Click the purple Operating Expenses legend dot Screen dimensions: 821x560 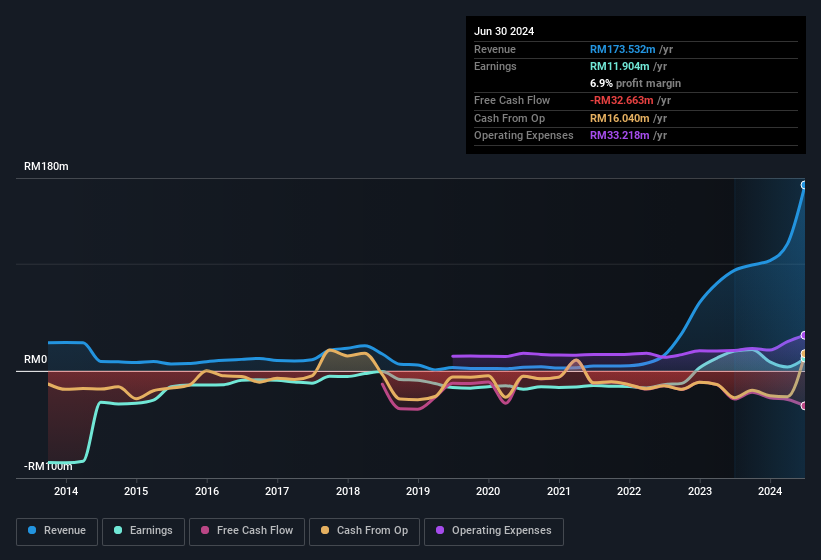click(441, 531)
